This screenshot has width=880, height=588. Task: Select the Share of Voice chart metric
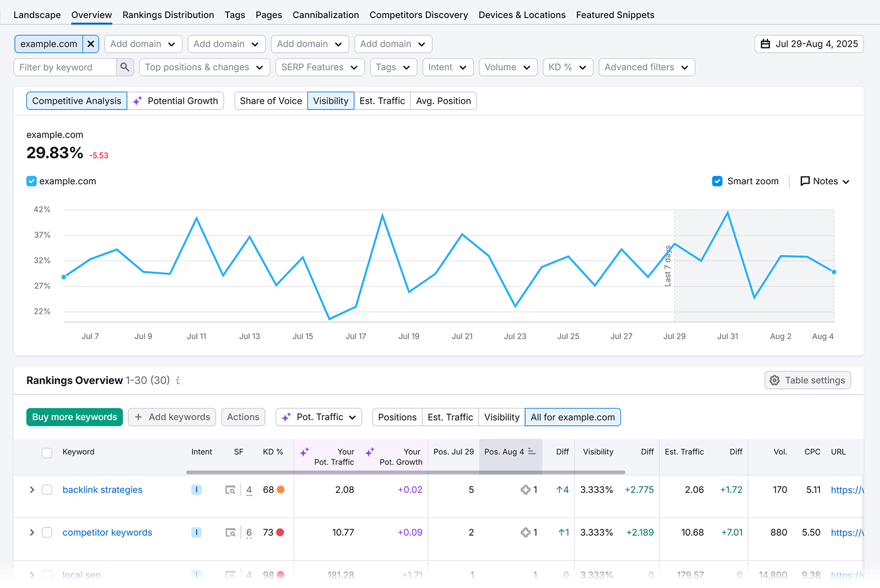tap(271, 101)
